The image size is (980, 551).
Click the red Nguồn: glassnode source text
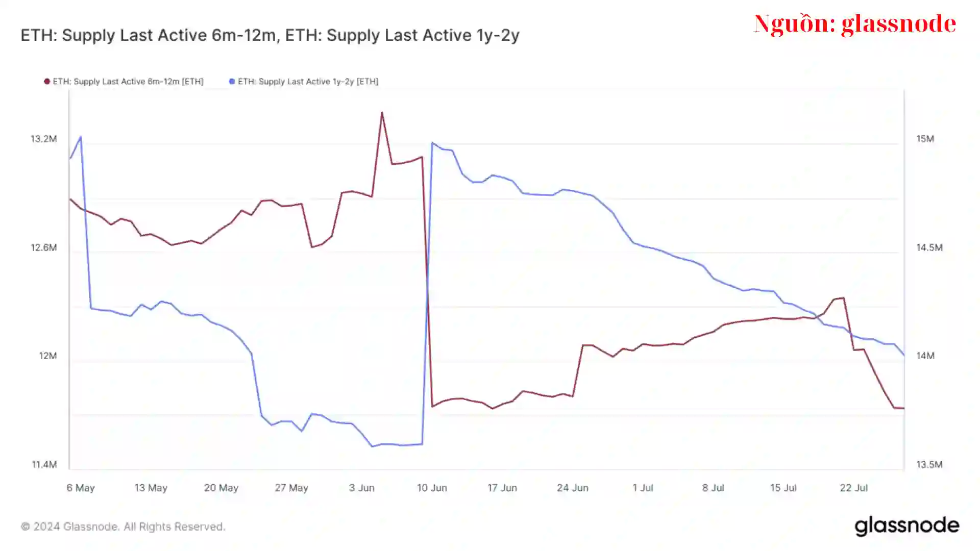[x=854, y=24]
